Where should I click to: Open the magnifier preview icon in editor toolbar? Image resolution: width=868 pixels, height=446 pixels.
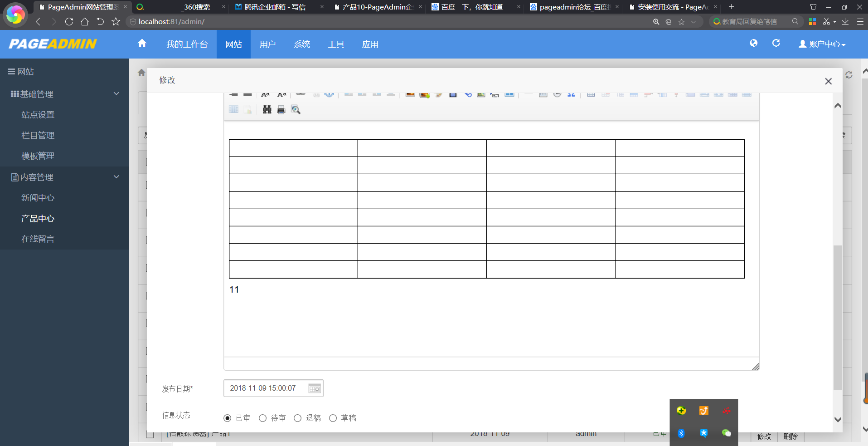[x=296, y=109]
